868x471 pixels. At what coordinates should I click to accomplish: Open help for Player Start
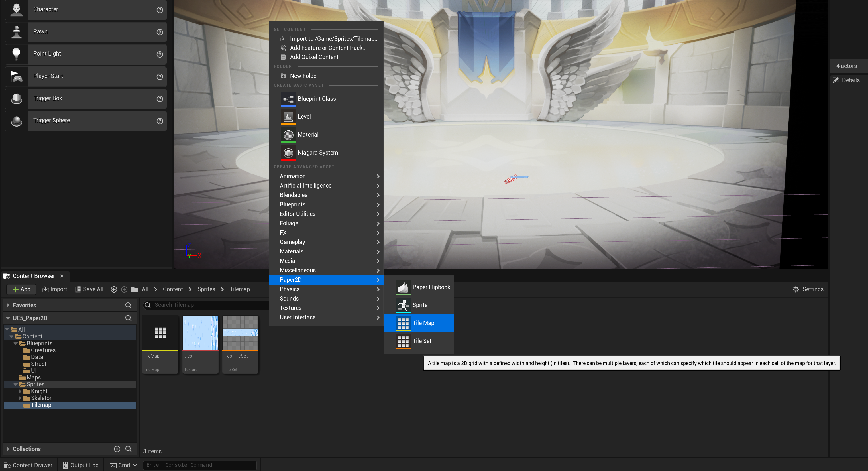point(160,76)
